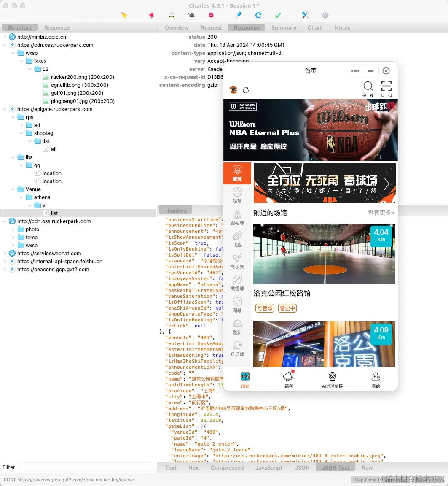Image resolution: width=448 pixels, height=486 pixels.
Task: Open the 福利 tab in bottom bar
Action: tap(289, 379)
